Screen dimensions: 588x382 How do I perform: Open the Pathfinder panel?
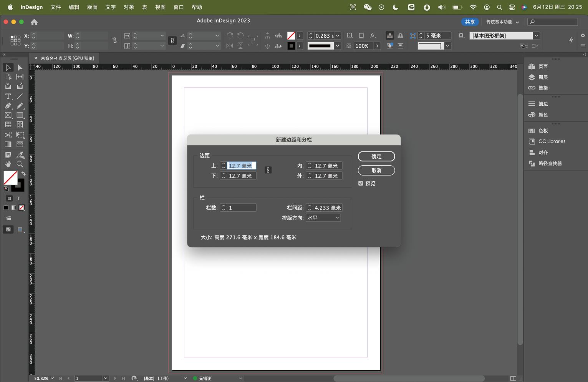click(532, 163)
